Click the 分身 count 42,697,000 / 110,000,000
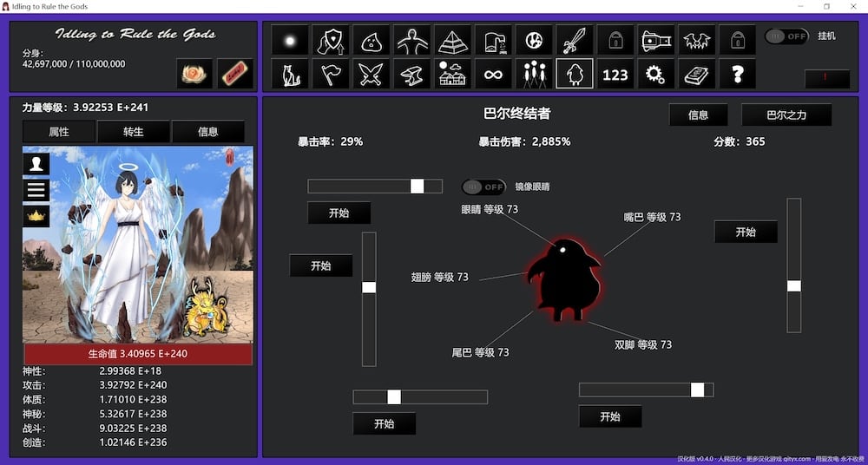 pos(74,63)
